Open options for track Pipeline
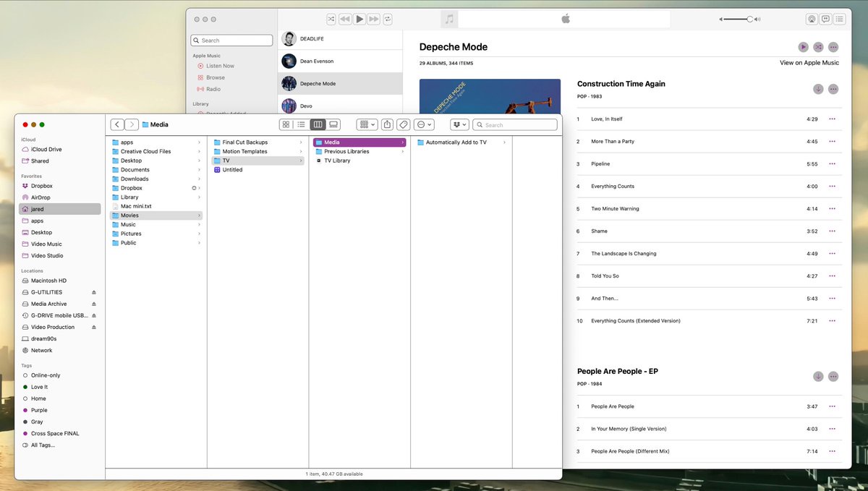868x491 pixels. pos(833,164)
